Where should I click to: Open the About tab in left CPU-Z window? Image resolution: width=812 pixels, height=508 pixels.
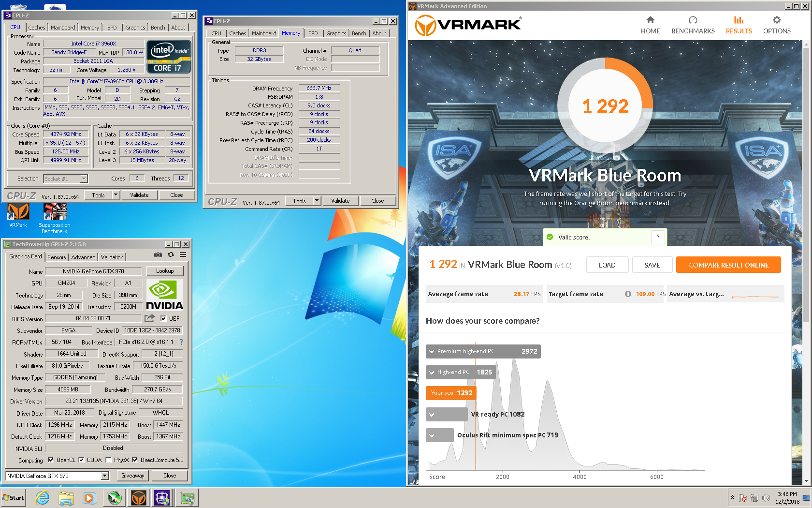[x=178, y=28]
